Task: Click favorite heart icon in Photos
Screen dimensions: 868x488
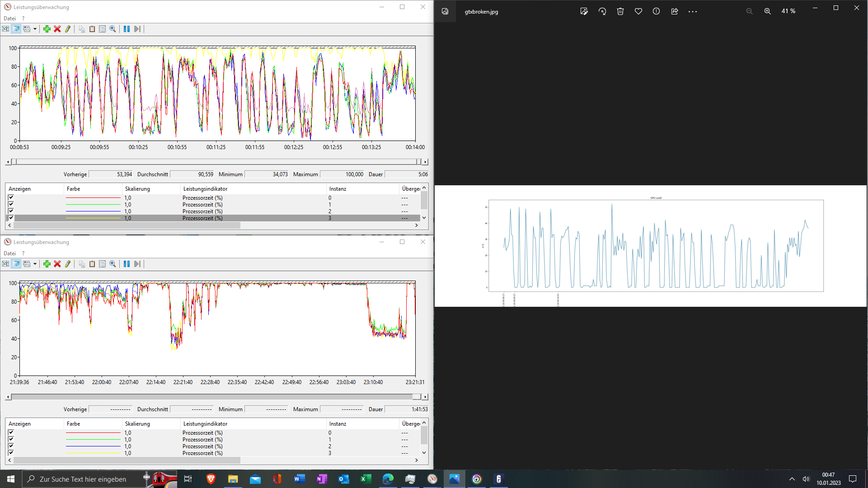Action: point(638,11)
